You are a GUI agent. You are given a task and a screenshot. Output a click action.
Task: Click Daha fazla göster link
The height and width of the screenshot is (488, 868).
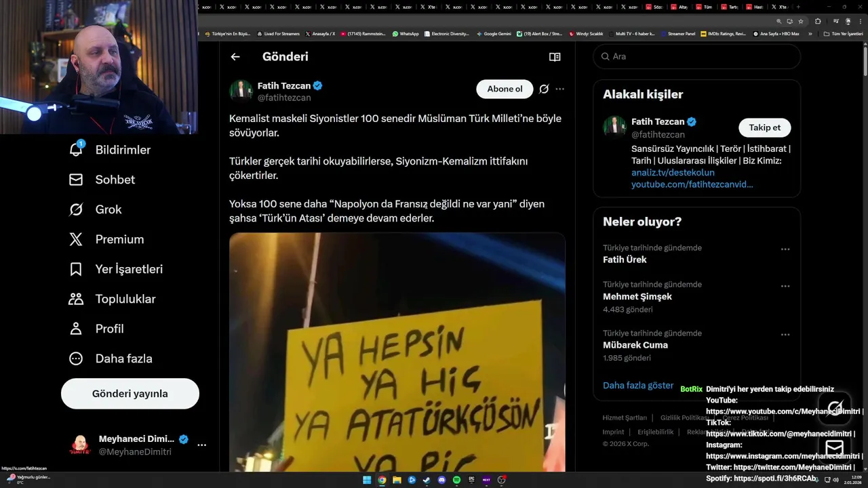tap(638, 385)
